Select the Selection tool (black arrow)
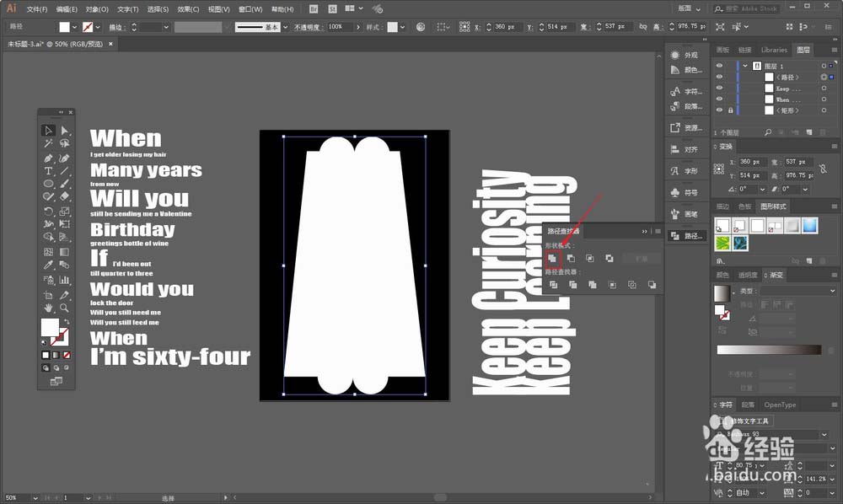The width and height of the screenshot is (843, 504). point(48,131)
